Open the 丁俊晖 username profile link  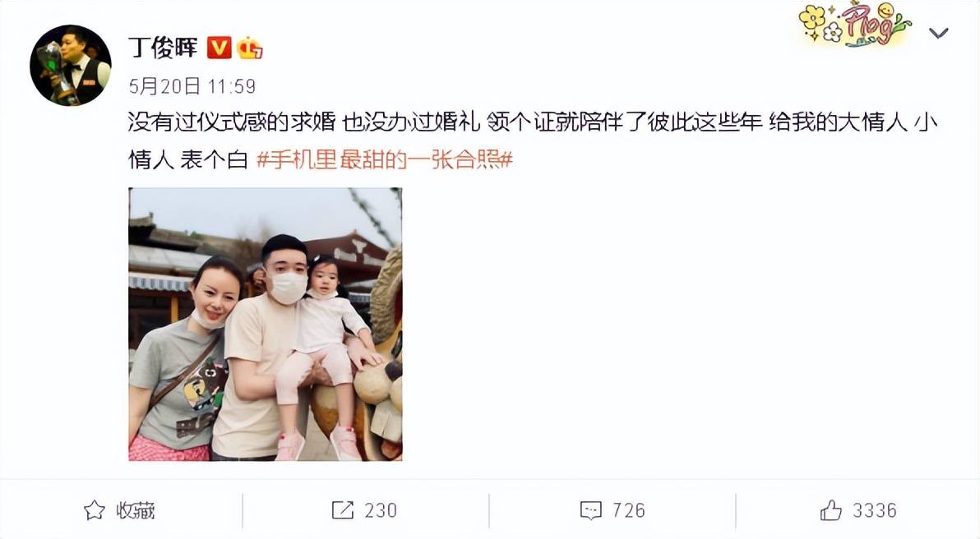click(163, 48)
